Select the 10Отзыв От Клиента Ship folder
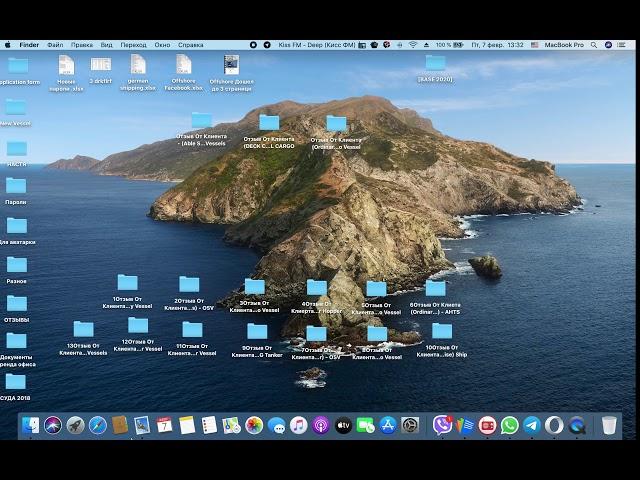The height and width of the screenshot is (480, 640). [x=442, y=340]
